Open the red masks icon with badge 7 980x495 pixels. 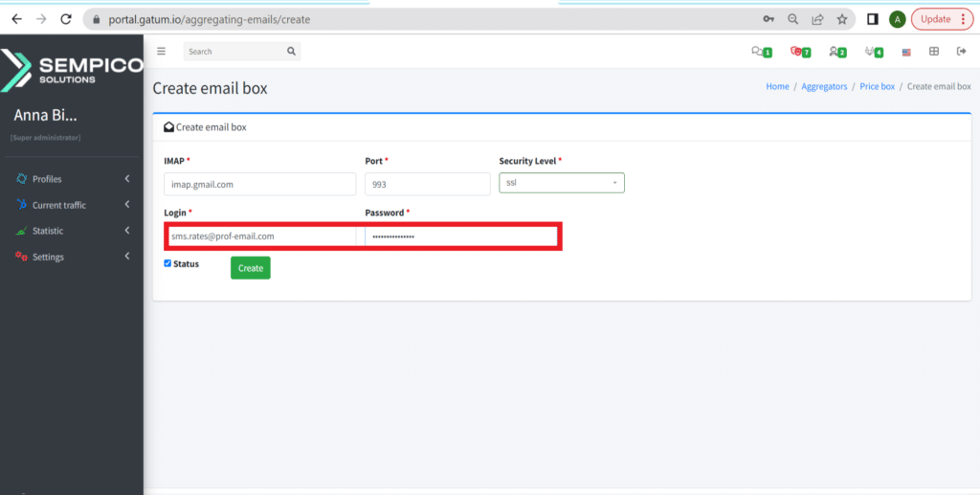coord(800,52)
